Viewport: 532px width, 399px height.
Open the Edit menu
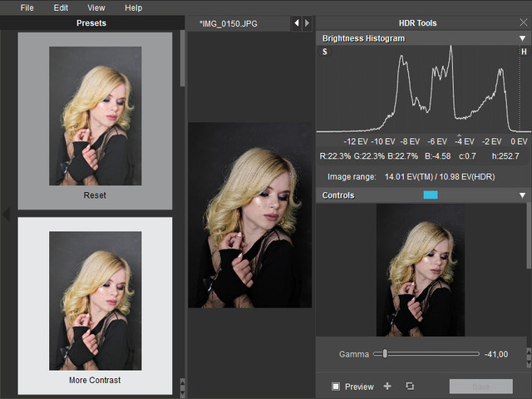click(x=62, y=7)
